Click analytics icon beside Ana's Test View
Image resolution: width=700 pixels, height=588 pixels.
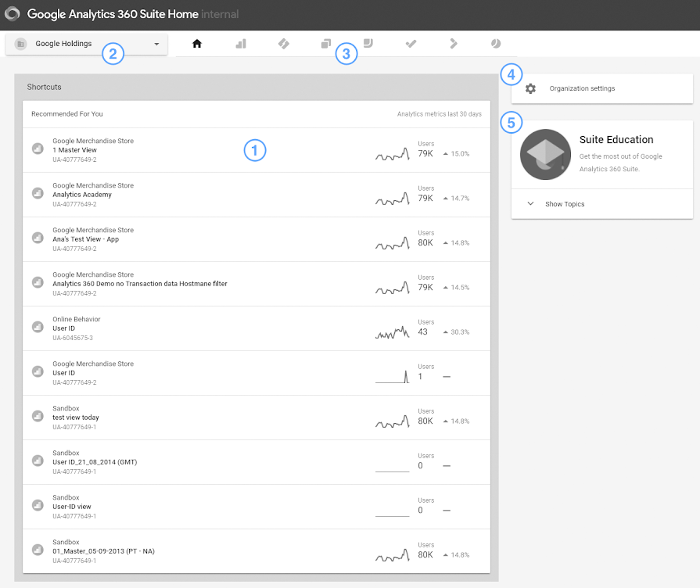[x=38, y=238]
